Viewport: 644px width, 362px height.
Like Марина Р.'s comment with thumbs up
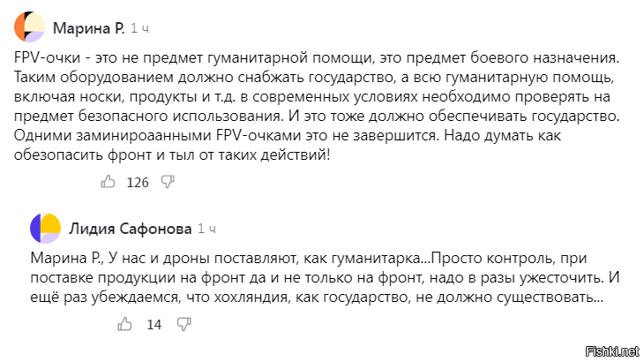click(x=108, y=182)
